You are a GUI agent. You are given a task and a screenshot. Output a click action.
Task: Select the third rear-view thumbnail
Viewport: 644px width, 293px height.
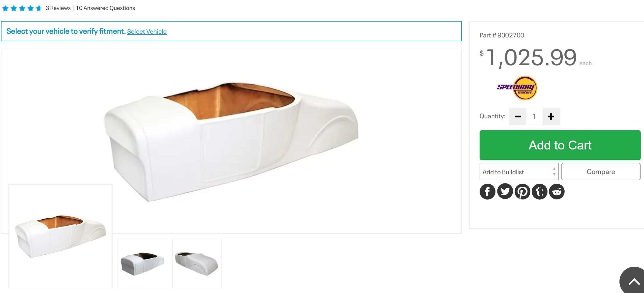(197, 264)
